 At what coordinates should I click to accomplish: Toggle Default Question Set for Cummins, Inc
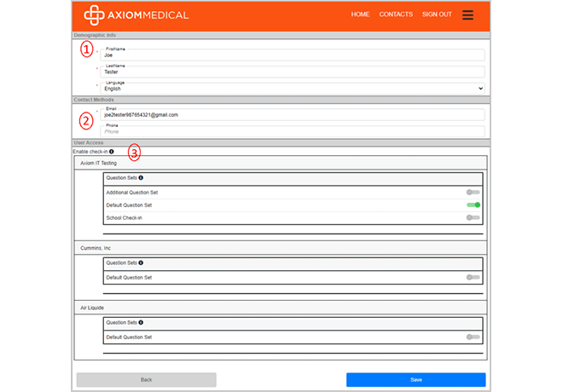pos(473,277)
